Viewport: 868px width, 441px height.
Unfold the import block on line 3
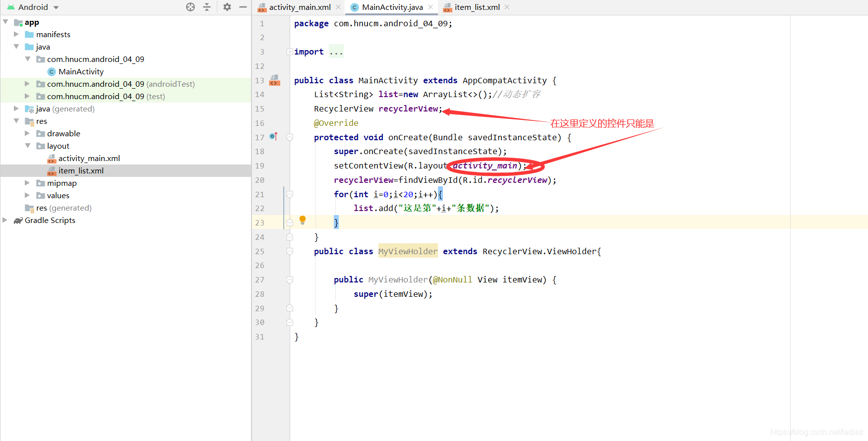[290, 52]
